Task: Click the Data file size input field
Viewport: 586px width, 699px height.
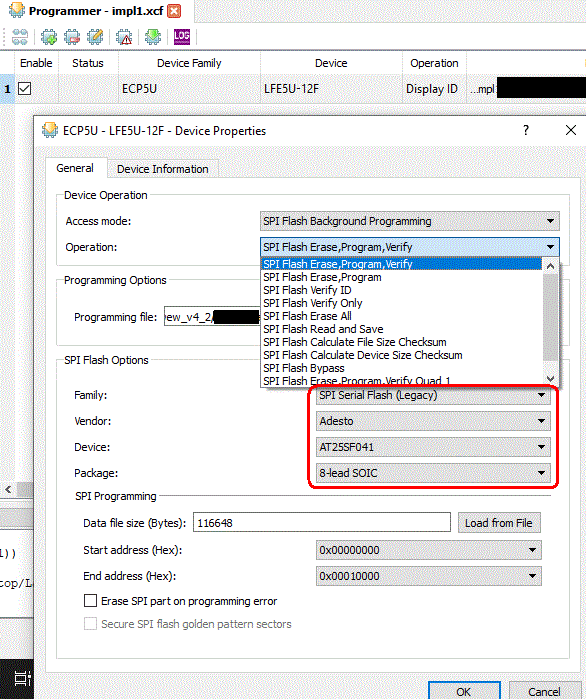Action: [322, 522]
